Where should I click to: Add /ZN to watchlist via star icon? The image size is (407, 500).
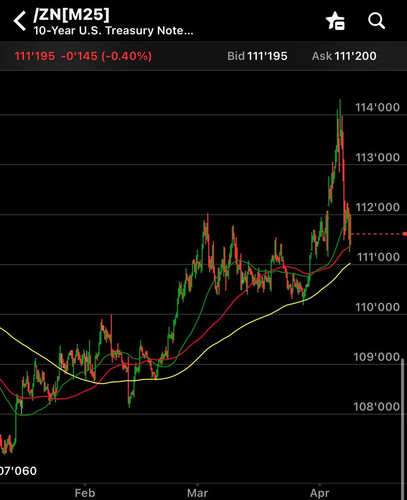[x=335, y=21]
